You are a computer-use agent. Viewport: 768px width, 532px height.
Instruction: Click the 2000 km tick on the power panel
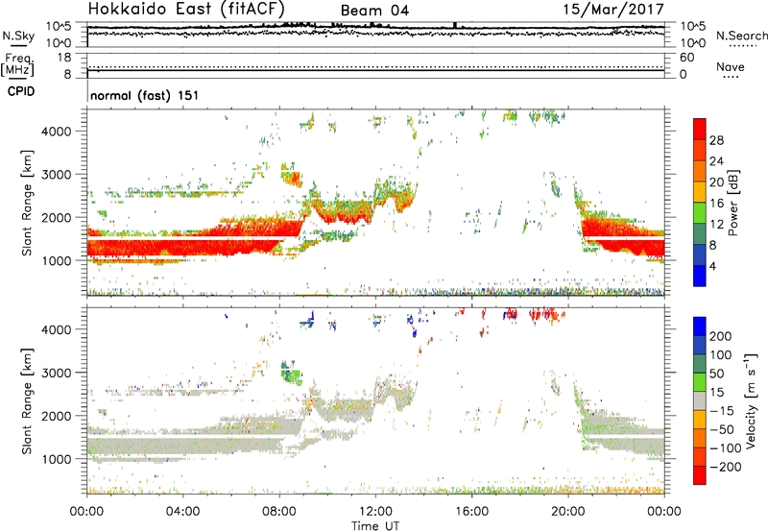57,217
